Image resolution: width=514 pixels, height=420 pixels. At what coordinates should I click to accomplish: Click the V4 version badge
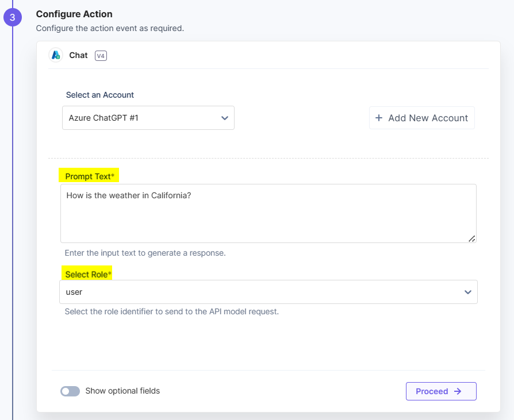[101, 56]
